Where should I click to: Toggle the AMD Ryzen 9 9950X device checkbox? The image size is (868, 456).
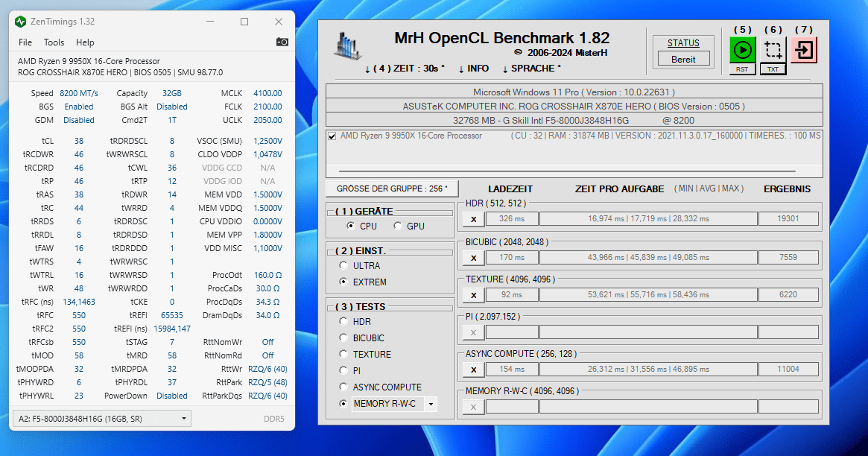(x=332, y=136)
